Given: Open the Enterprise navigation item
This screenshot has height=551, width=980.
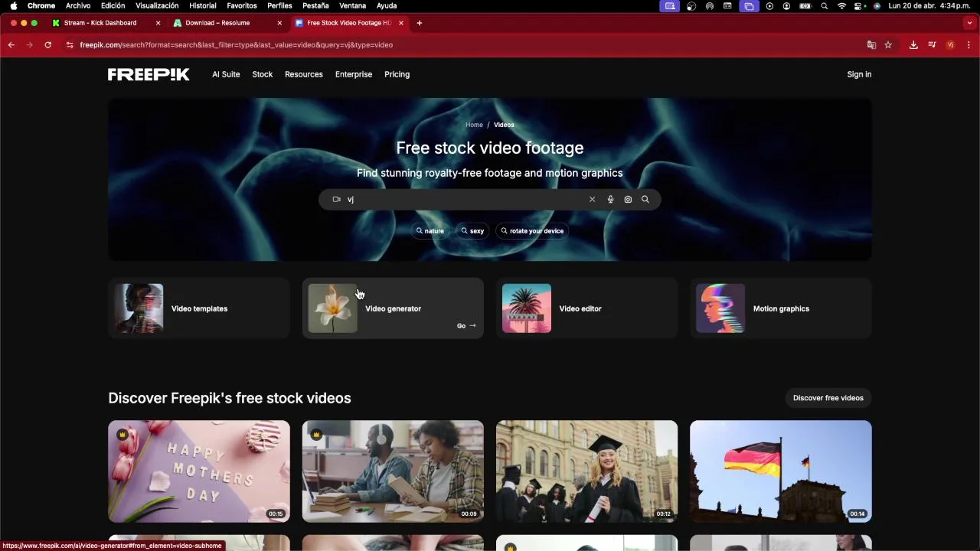Looking at the screenshot, I should click(354, 74).
